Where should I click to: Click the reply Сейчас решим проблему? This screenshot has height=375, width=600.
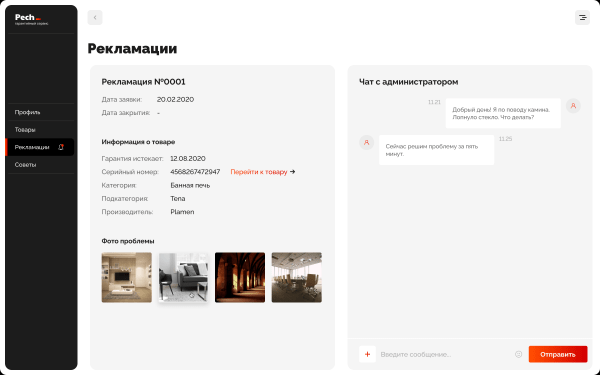436,150
